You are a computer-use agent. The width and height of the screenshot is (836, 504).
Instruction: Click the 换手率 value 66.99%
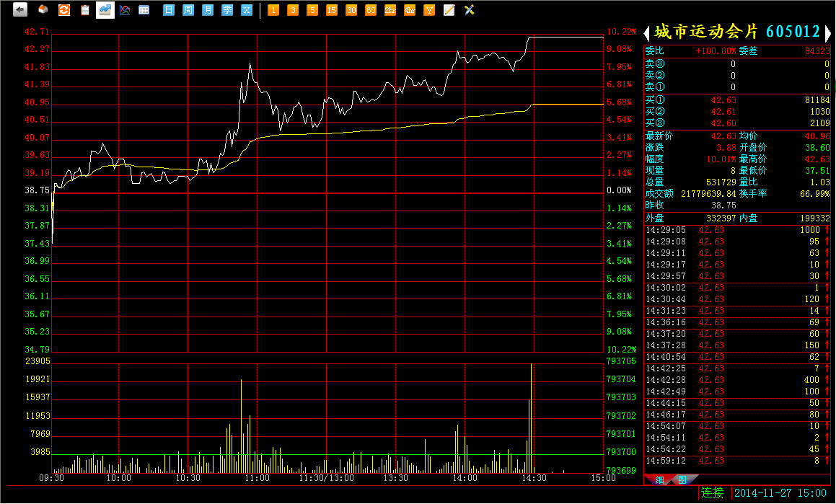[x=814, y=193]
